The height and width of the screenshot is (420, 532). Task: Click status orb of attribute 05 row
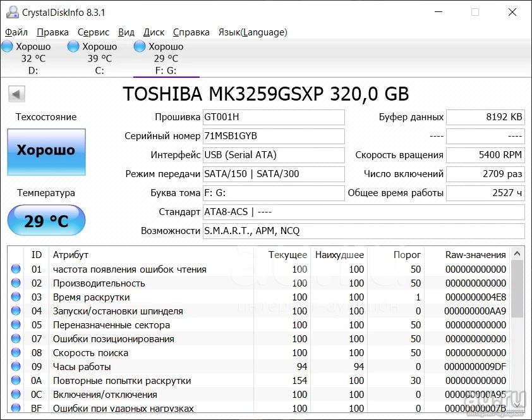16,324
